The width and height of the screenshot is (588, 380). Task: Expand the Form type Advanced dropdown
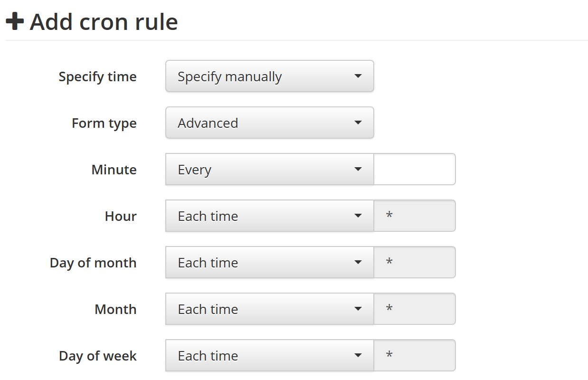click(x=270, y=123)
